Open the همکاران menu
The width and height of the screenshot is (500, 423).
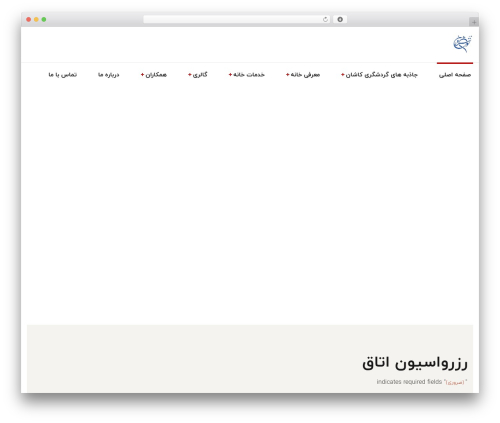(156, 75)
